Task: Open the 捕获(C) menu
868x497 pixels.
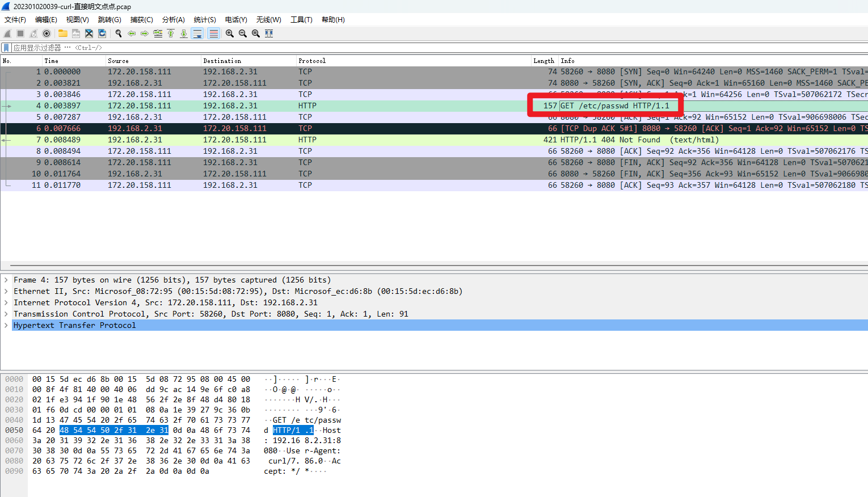Action: pos(142,19)
